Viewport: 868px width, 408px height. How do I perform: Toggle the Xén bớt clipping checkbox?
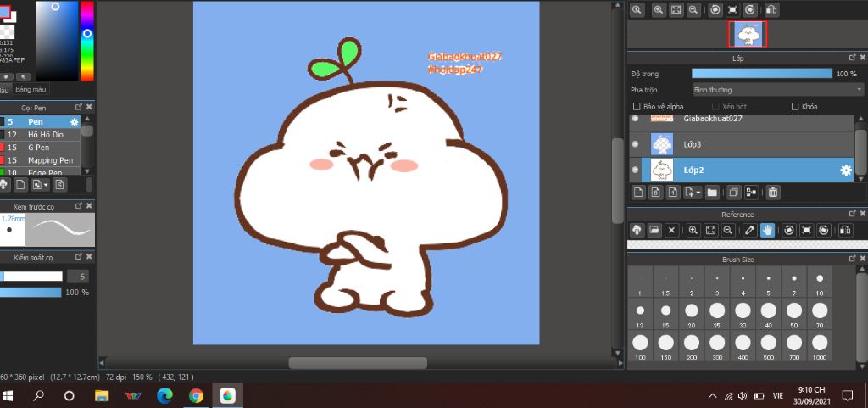coord(715,106)
